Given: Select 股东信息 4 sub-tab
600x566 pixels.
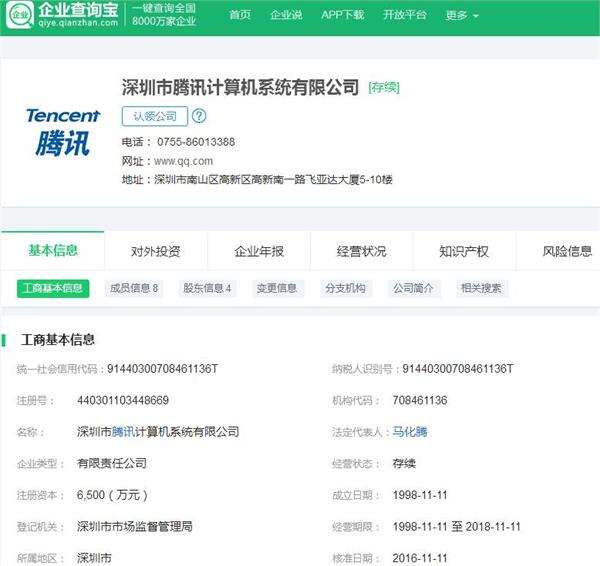Looking at the screenshot, I should (207, 288).
